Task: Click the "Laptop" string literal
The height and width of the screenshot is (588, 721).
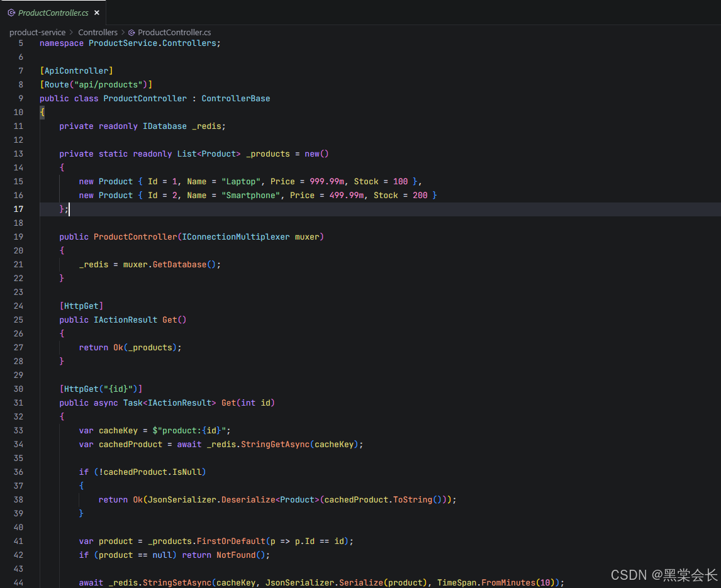Action: pyautogui.click(x=241, y=182)
